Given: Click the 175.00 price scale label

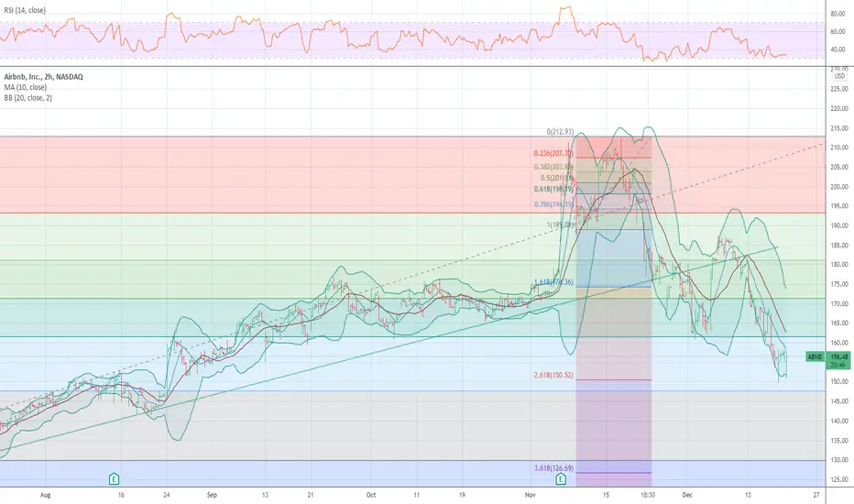Looking at the screenshot, I should click(x=838, y=284).
